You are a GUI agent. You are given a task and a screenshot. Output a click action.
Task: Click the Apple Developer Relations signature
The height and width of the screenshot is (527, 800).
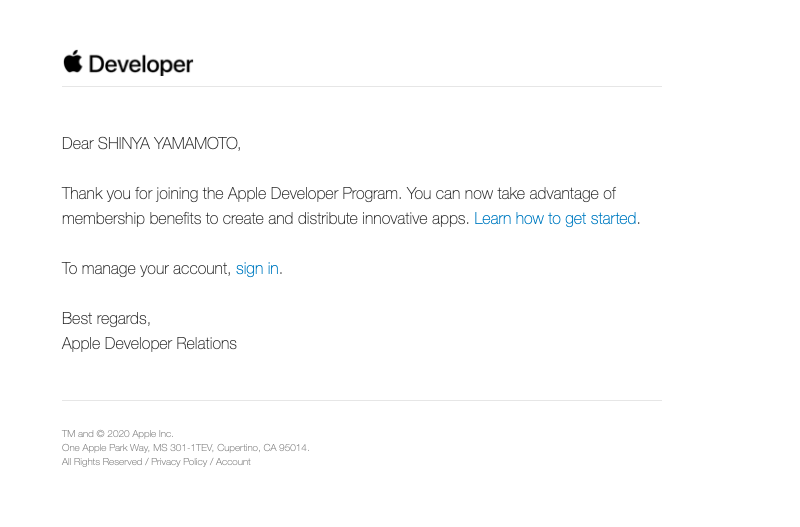[x=149, y=344]
